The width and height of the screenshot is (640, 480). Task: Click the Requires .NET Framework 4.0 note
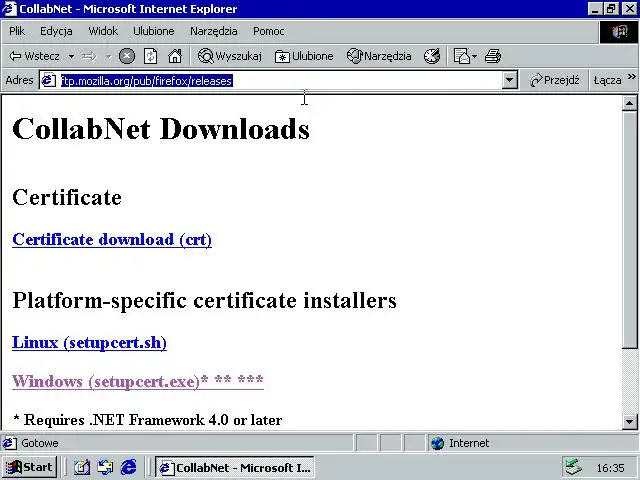tap(147, 420)
